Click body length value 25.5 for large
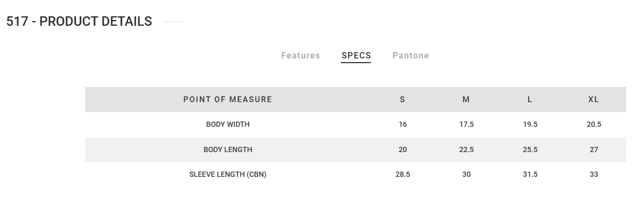 pos(530,149)
